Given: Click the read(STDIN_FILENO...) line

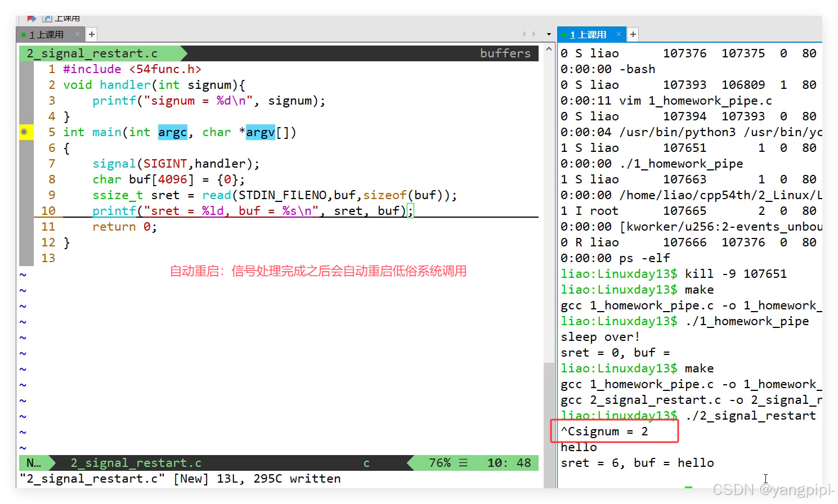Looking at the screenshot, I should [275, 195].
